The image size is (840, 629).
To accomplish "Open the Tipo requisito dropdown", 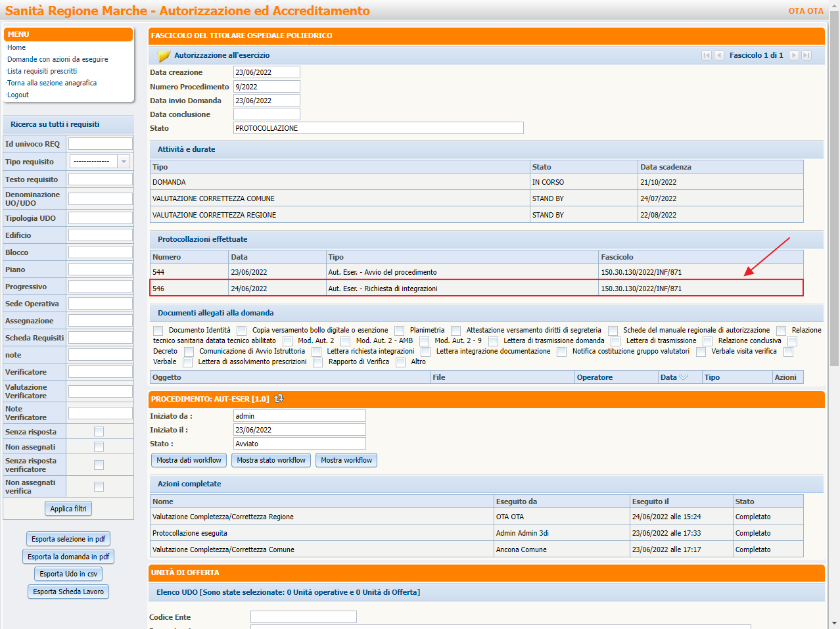I will [x=123, y=162].
